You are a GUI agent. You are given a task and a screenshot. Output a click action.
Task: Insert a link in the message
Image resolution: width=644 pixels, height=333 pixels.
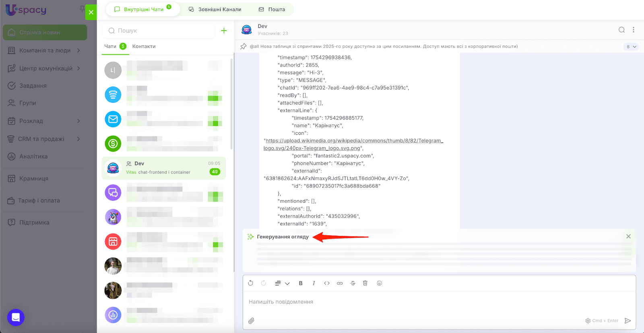[x=340, y=283]
